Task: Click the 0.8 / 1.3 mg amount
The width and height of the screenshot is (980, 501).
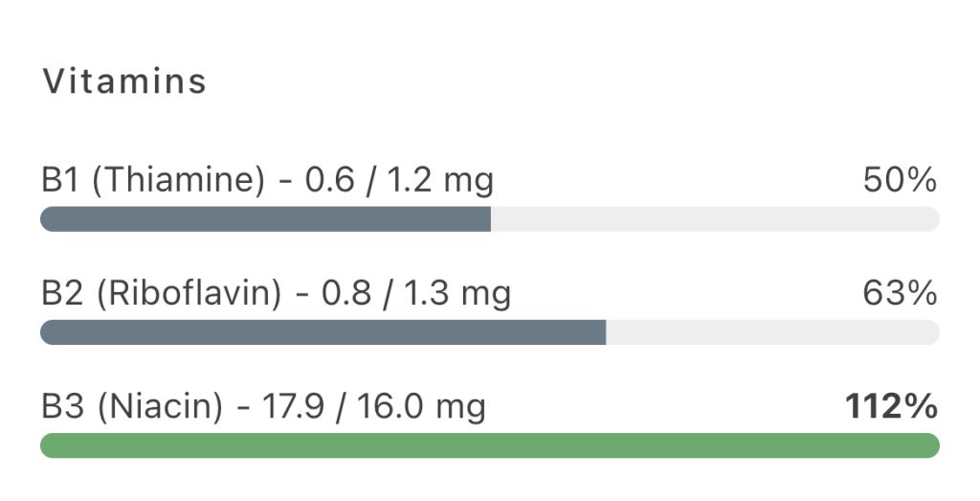Action: [x=417, y=293]
